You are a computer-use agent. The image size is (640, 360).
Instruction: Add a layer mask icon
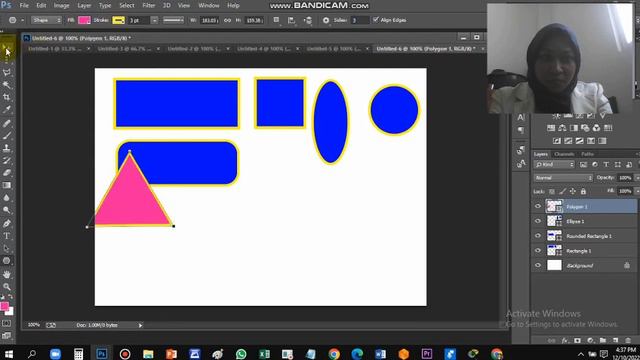pos(577,340)
